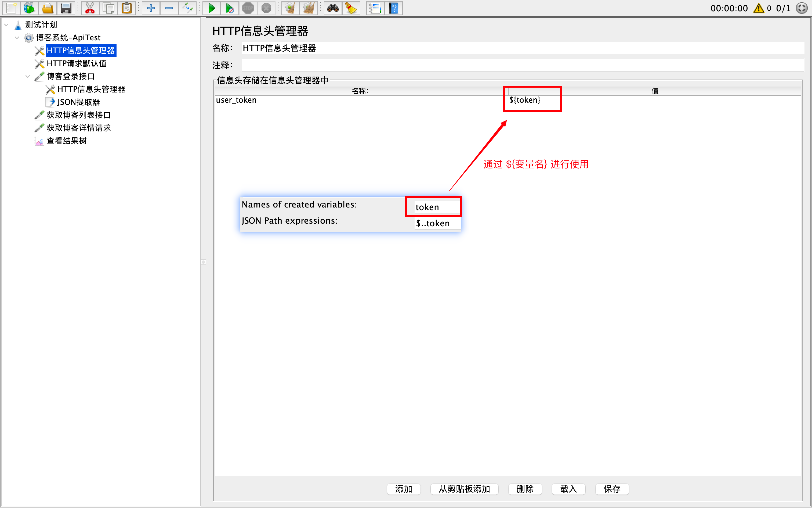Select the highlighted HTTP信息头管理器 node

click(x=81, y=51)
